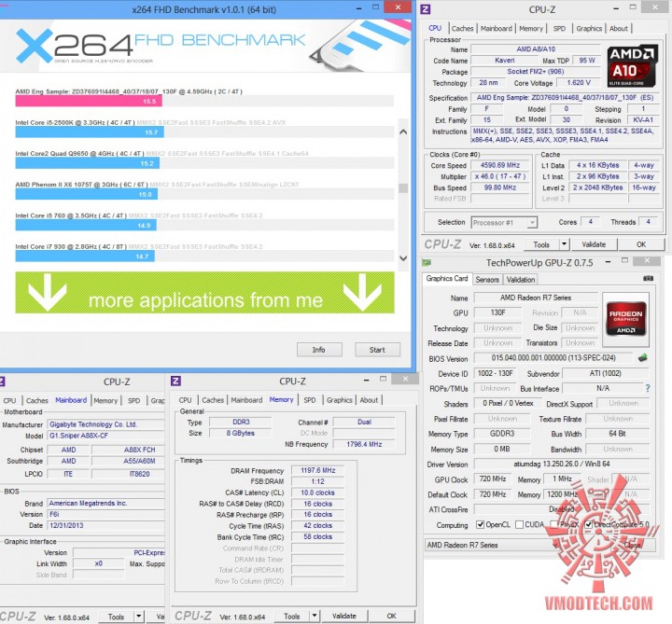
Task: Select Caches tab in CPU-Z Mainboard window
Action: (36, 400)
